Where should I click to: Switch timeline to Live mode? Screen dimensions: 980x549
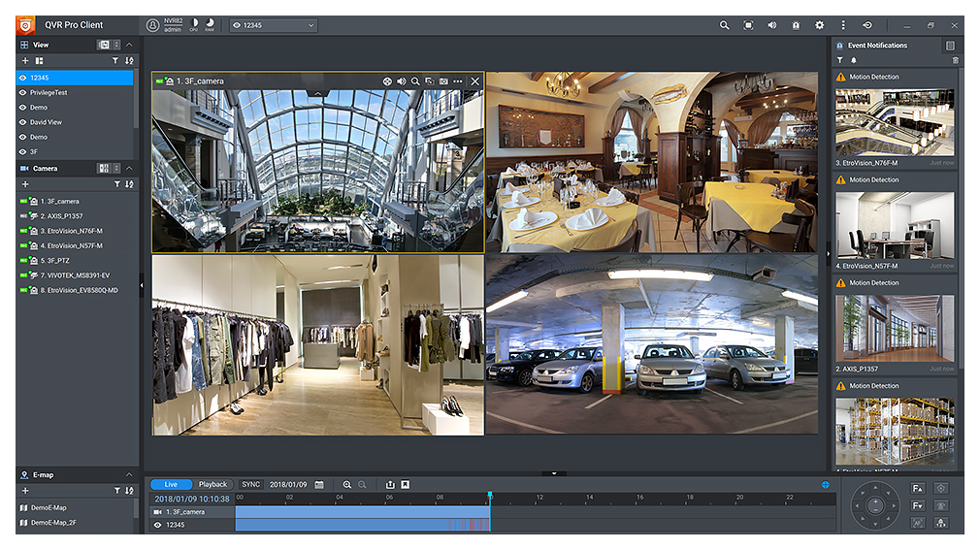[171, 484]
